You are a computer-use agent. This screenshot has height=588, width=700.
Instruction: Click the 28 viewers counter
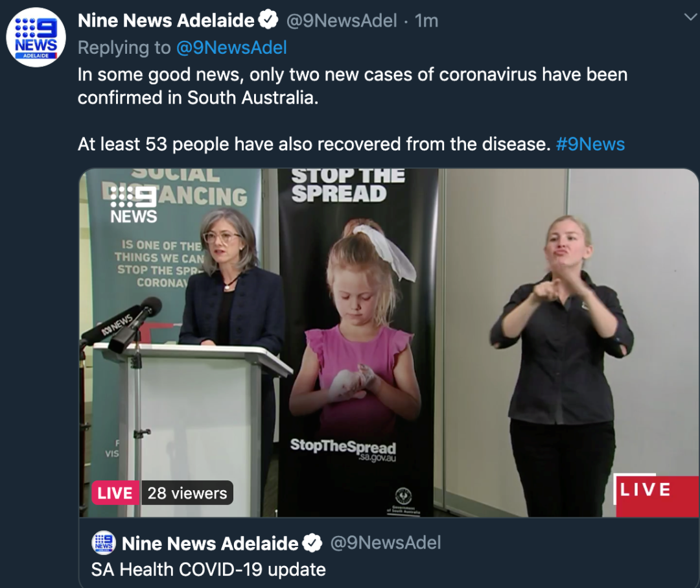pyautogui.click(x=187, y=493)
